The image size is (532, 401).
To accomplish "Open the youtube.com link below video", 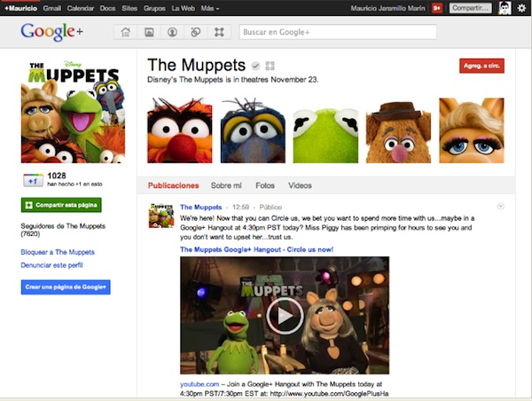I will [199, 384].
